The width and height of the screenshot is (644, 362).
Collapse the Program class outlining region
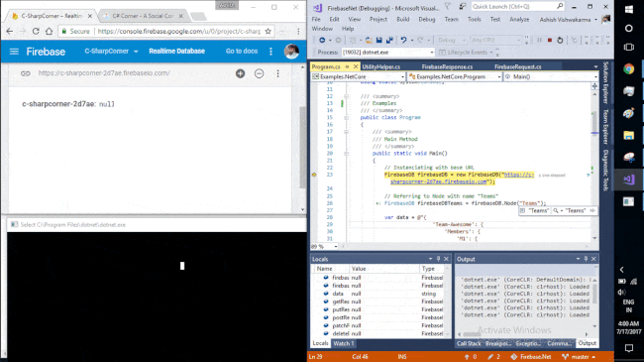[346, 118]
